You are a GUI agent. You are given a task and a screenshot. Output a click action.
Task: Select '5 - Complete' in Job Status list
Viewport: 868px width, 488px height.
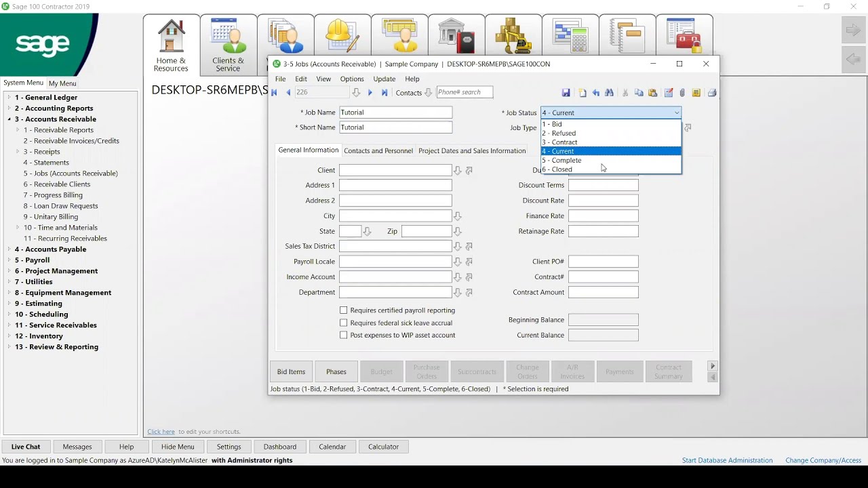click(562, 161)
